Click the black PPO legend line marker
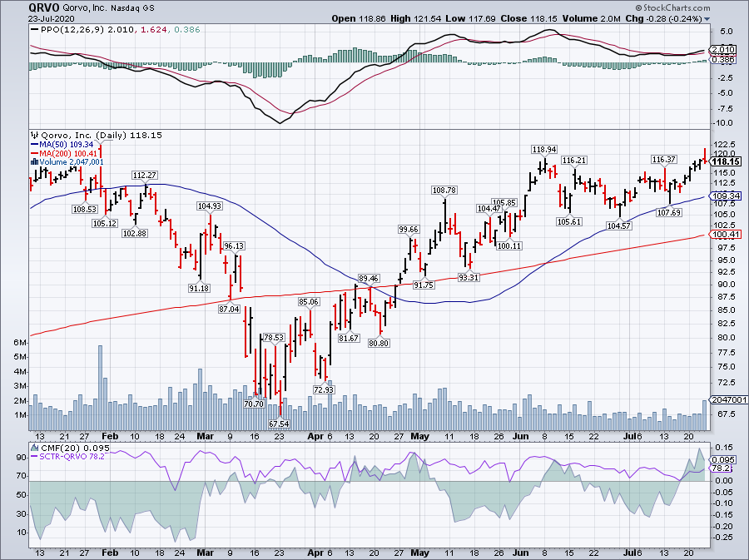Image resolution: width=749 pixels, height=560 pixels. coord(34,30)
